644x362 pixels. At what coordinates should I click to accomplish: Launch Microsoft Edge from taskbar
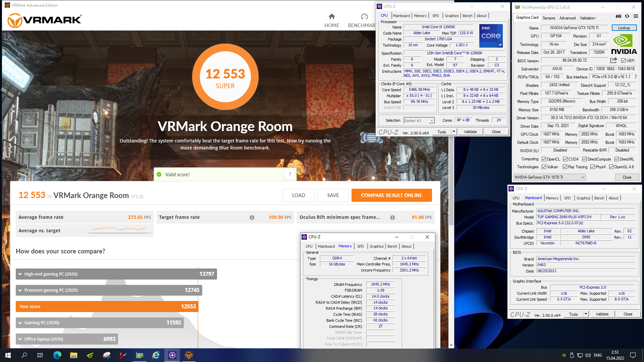click(57, 355)
